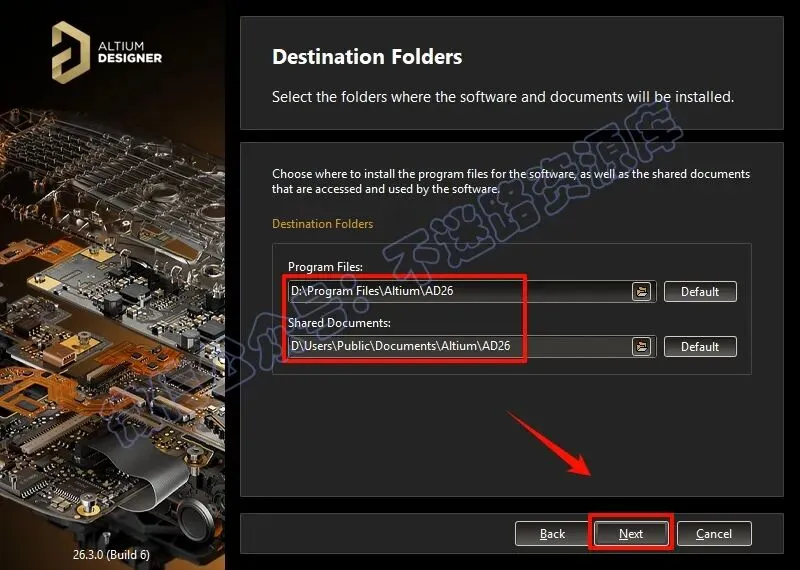Focus the Shared Documents path field
The image size is (800, 570).
[x=459, y=346]
